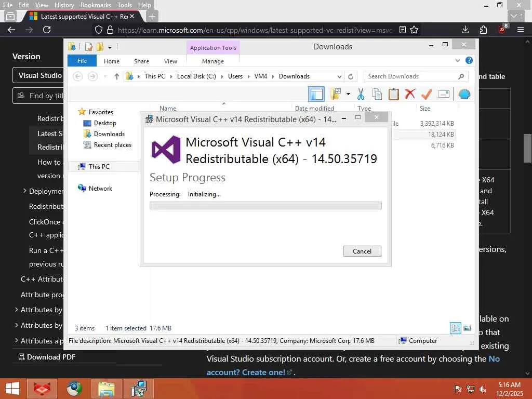This screenshot has width=532, height=399.
Task: Open recent locations dropdown arrow
Action: tap(105, 77)
